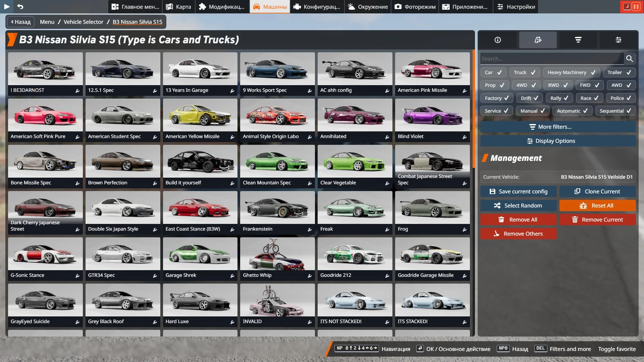Click wrench icon on Annihilated card
This screenshot has height=362, width=644.
pos(387,137)
